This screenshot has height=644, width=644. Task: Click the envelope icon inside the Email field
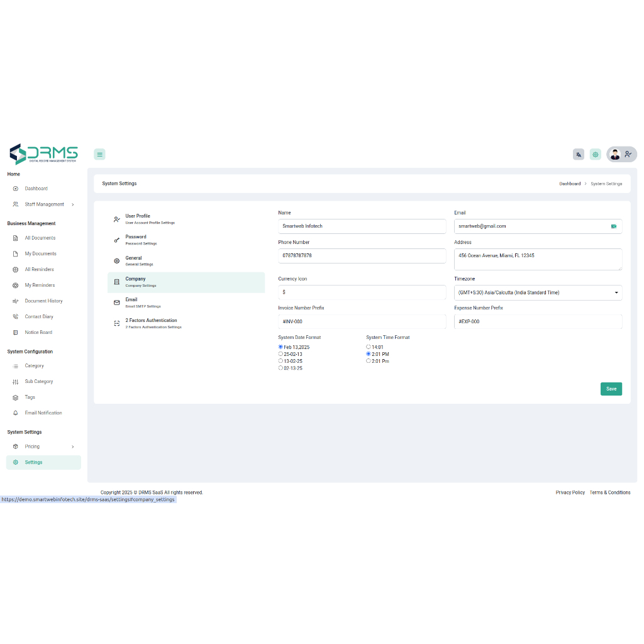[x=614, y=226]
